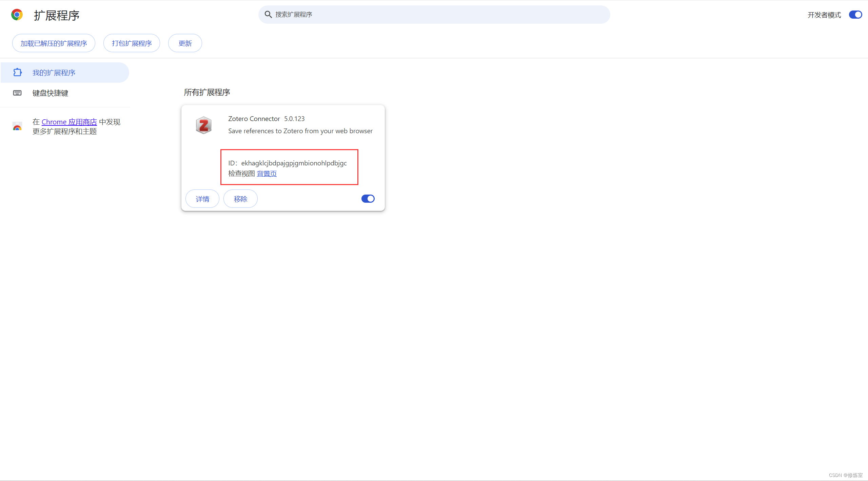Open the 背景页 inspect view link
Viewport: 868px width, 481px height.
(x=267, y=174)
